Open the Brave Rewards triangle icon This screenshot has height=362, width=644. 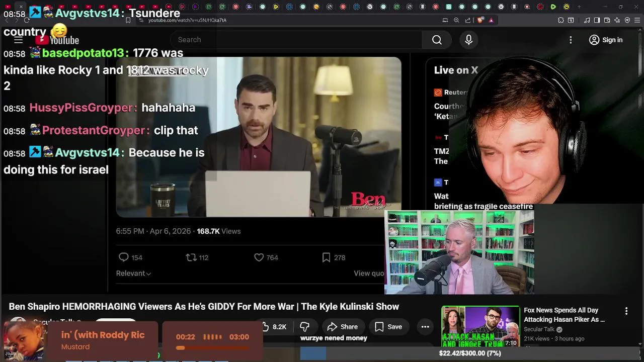click(x=491, y=20)
